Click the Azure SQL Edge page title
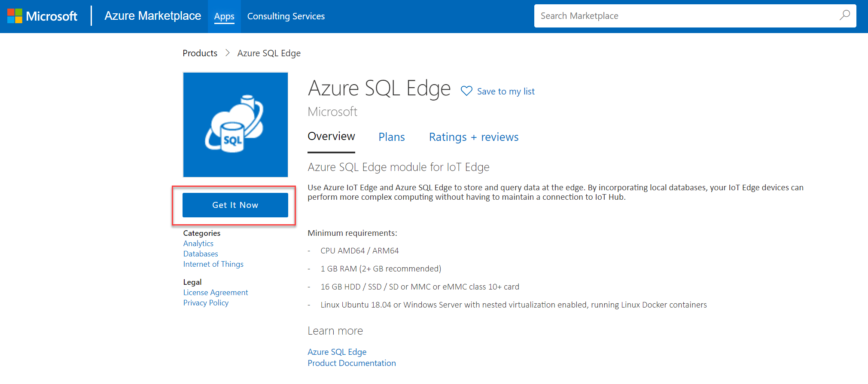The image size is (868, 384). click(379, 88)
